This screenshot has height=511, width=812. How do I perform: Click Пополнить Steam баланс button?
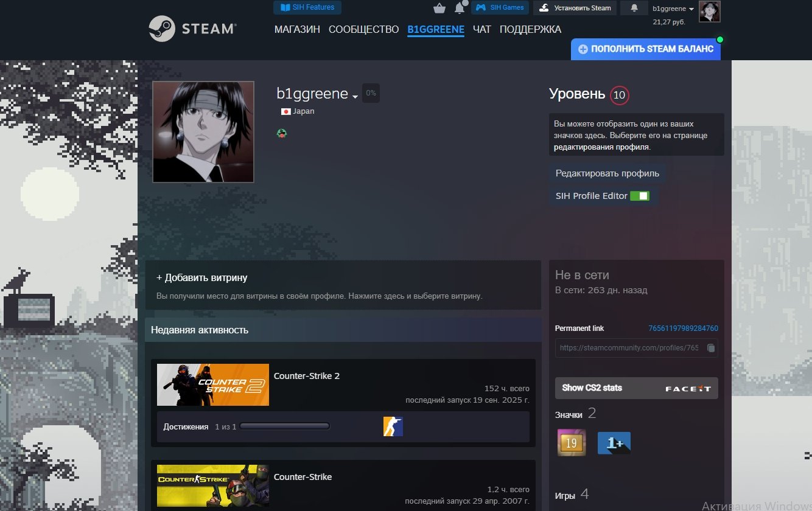[x=646, y=49]
